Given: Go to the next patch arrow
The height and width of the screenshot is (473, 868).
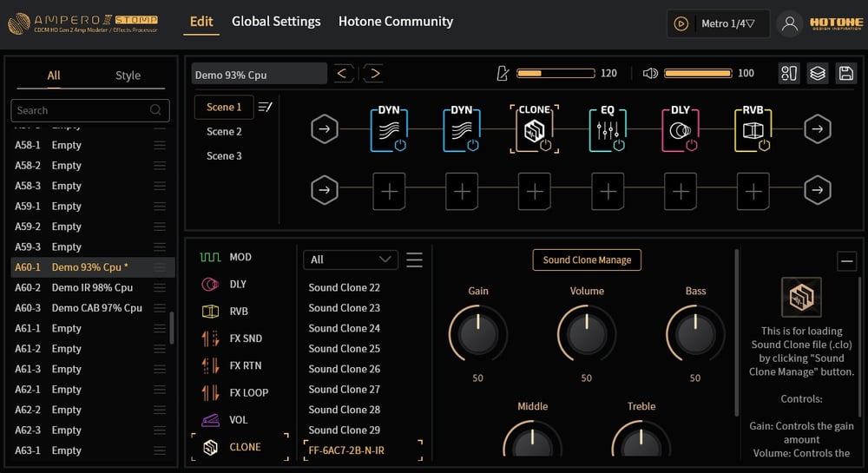Looking at the screenshot, I should click(x=375, y=73).
